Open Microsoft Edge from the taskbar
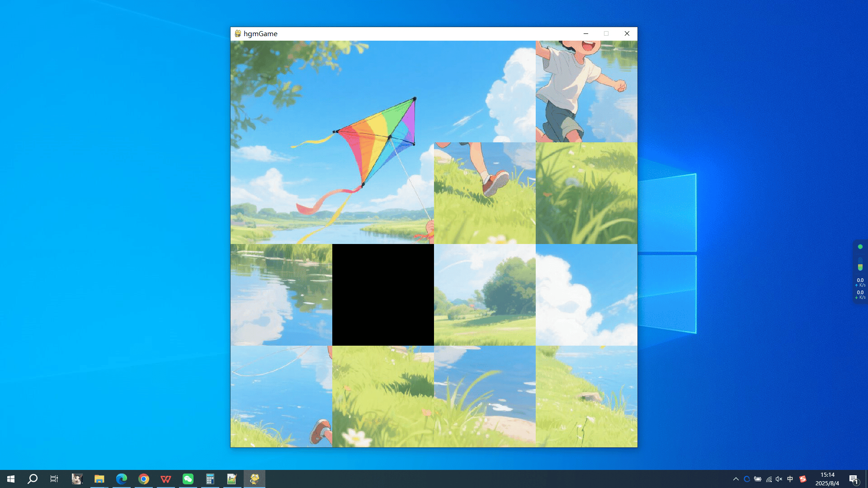 [x=122, y=479]
